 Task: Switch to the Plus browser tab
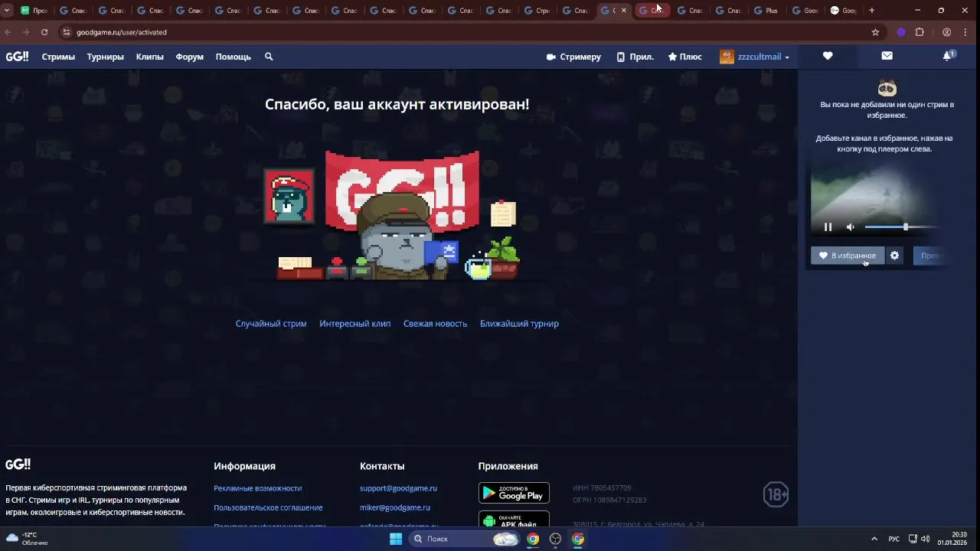pos(766,11)
